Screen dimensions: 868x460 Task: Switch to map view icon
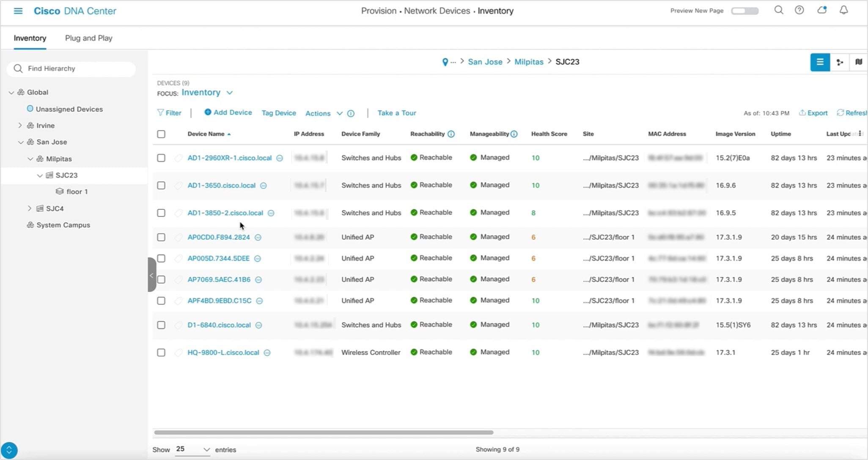(859, 62)
